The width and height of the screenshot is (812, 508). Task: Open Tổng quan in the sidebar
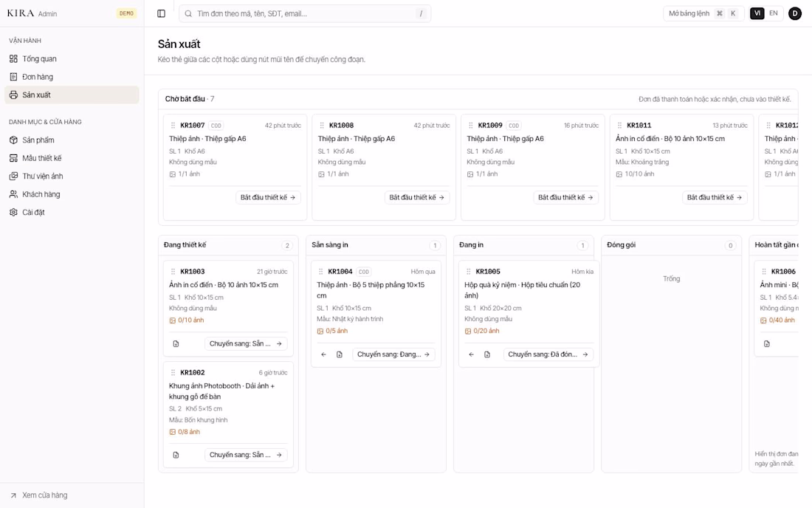tap(72, 58)
